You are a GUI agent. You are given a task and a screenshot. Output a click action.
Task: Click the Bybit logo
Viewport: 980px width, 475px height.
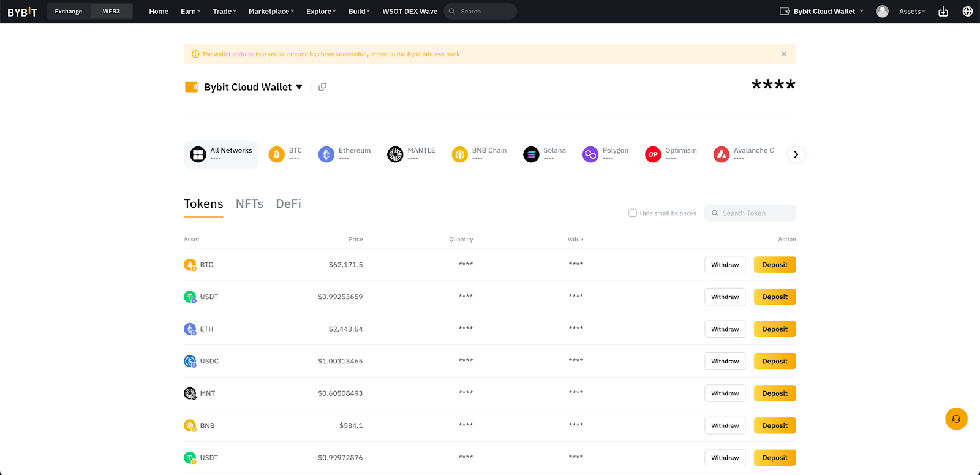click(x=22, y=12)
